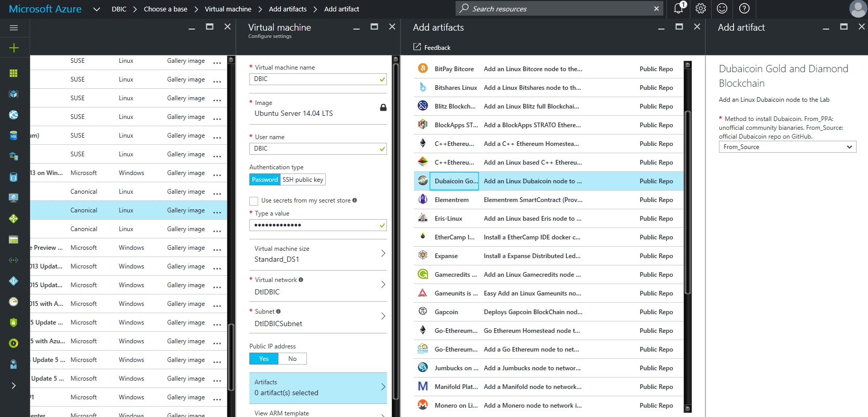Go to Choose a base breadcrumb

click(x=165, y=9)
